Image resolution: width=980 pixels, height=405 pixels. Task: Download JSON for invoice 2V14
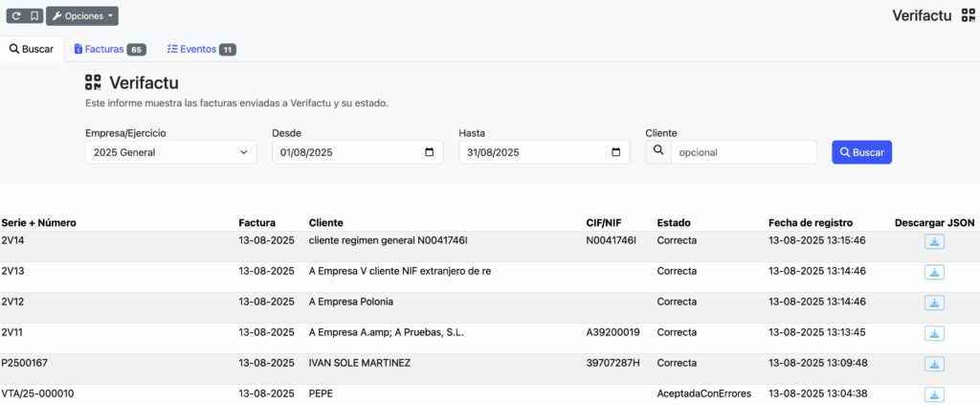934,241
